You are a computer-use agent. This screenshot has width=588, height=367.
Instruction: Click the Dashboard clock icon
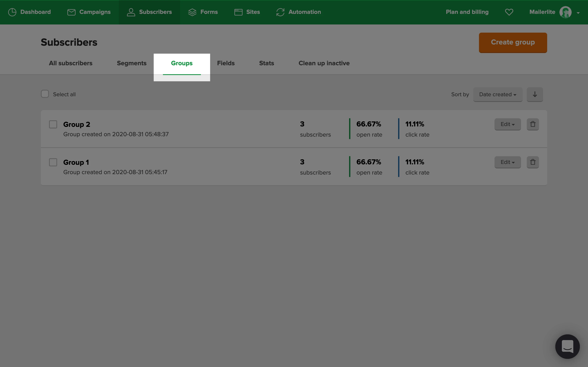12,12
